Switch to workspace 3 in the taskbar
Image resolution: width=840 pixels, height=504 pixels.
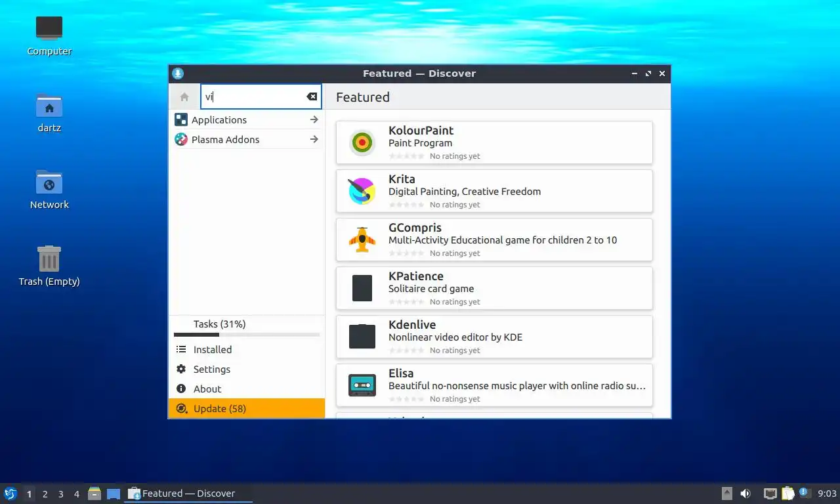click(61, 494)
